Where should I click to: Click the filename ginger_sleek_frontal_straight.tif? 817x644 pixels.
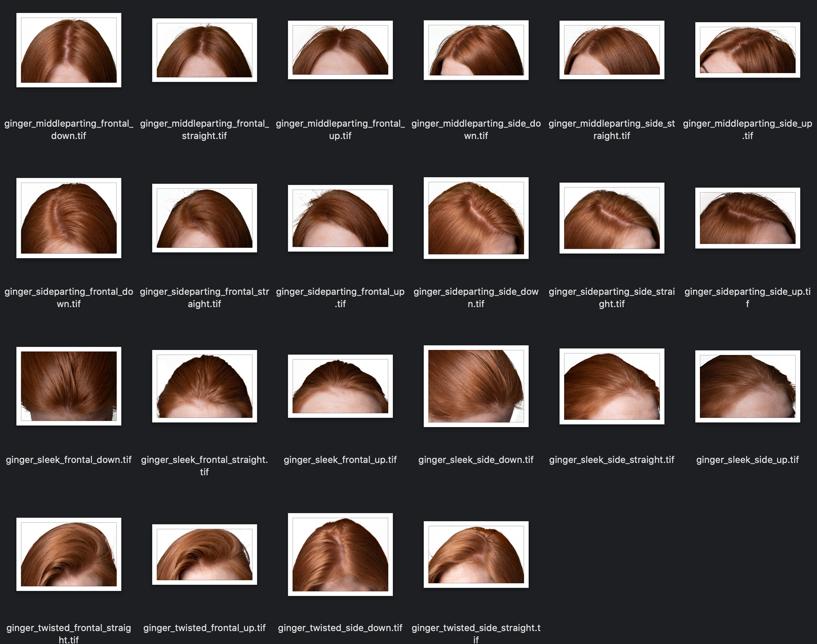pos(204,466)
